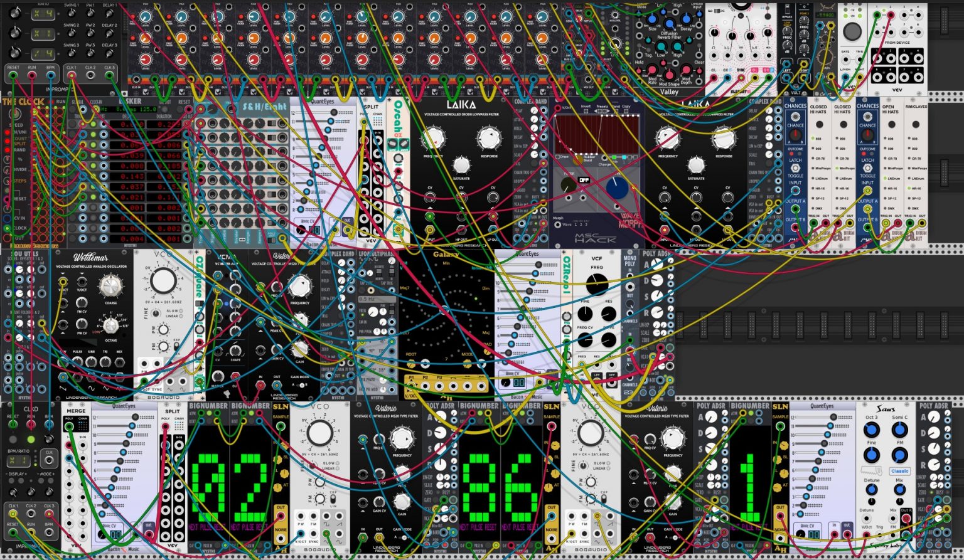Click the unconnected CLK 2 jack beside SWING knobs
Screen dimensions: 964x560
(x=91, y=76)
